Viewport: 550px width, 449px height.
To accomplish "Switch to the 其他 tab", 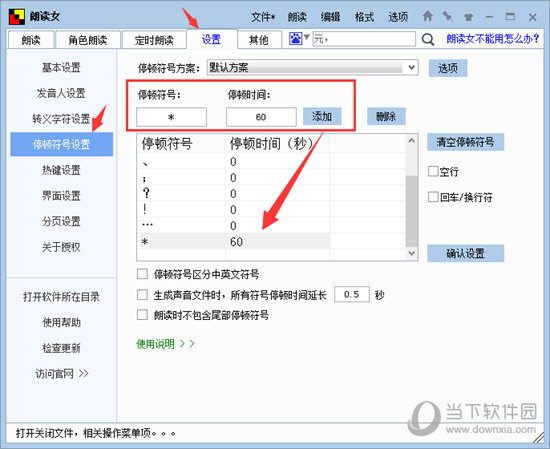I will (x=259, y=40).
